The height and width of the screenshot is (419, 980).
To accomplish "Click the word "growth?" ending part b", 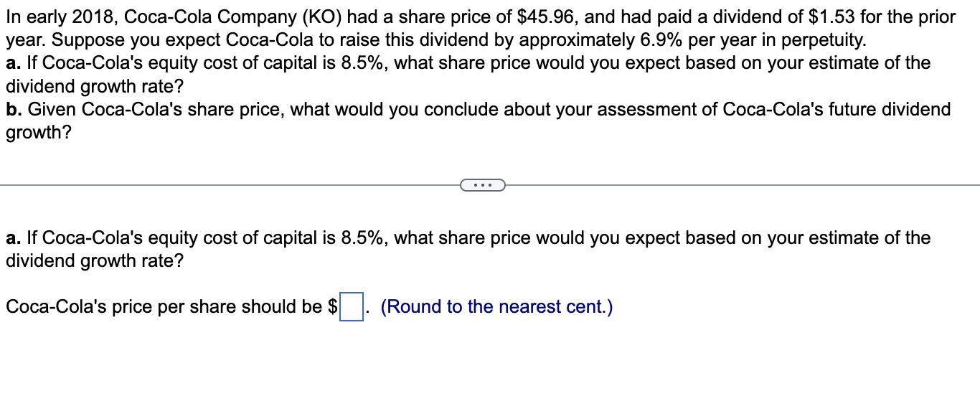I will coord(39,133).
